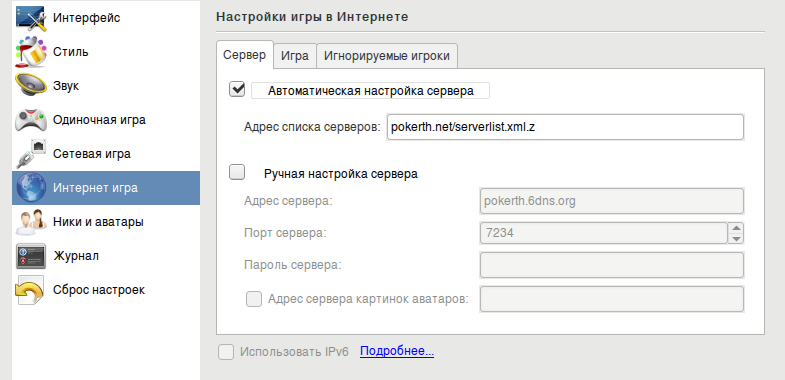Switch to the Игра tab
785x380 pixels.
294,56
